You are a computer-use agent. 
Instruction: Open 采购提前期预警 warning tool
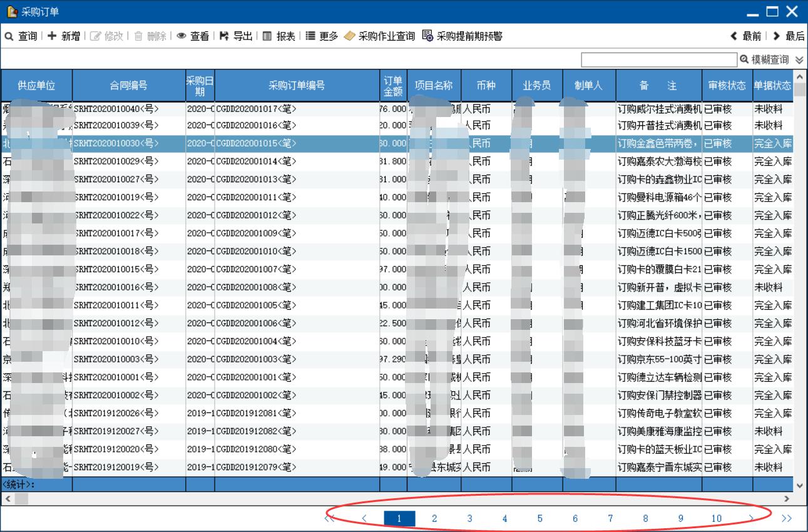point(462,36)
